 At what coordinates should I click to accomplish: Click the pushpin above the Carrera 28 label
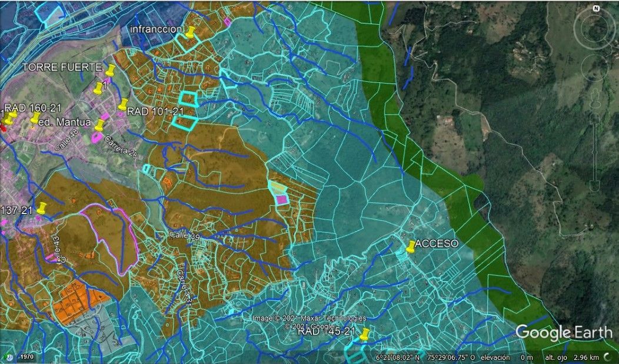99,125
